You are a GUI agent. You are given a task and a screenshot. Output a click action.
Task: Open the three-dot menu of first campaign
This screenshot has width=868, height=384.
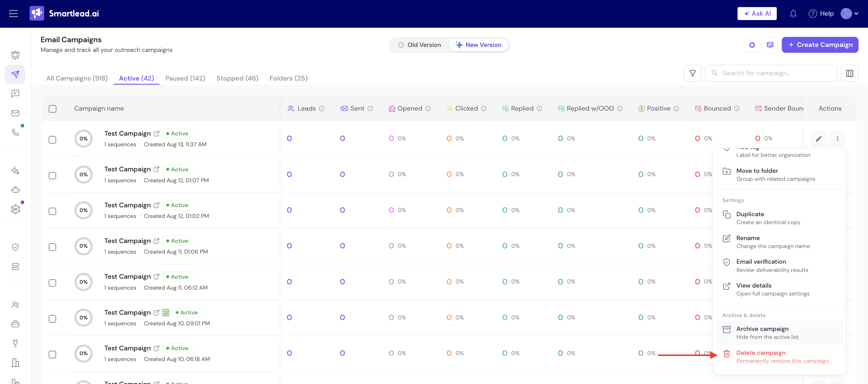[837, 139]
